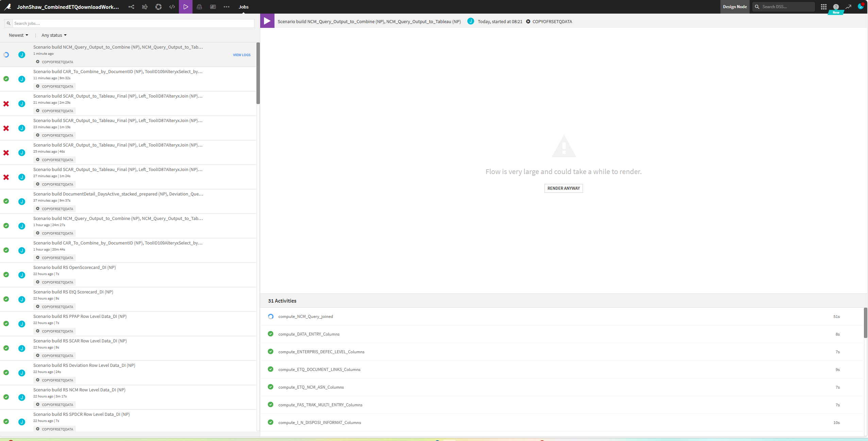
Task: Open the Jobs play icon menu
Action: [186, 7]
